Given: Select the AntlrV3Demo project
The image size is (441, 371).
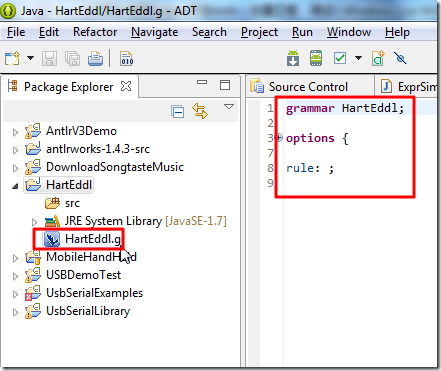Looking at the screenshot, I should [x=81, y=131].
